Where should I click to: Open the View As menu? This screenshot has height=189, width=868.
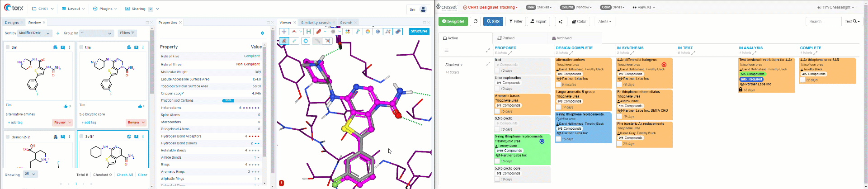644,7
